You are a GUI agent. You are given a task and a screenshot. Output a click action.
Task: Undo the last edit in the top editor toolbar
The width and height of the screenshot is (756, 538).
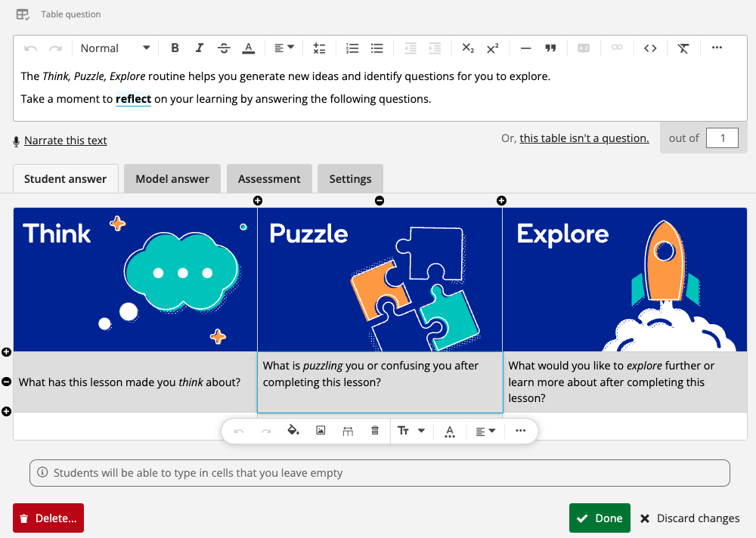point(30,48)
